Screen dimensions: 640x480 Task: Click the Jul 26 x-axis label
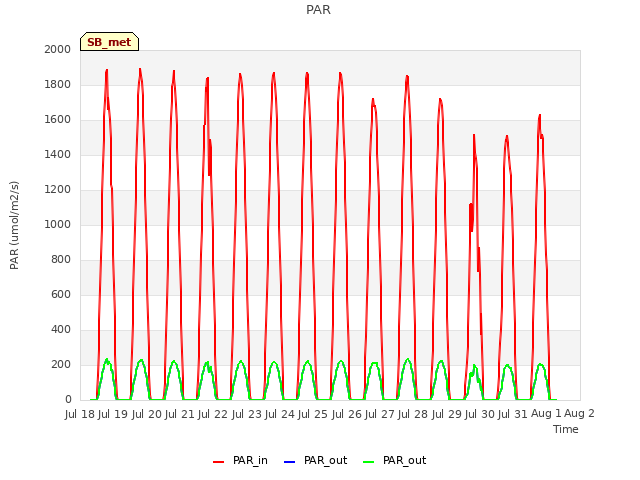[347, 414]
